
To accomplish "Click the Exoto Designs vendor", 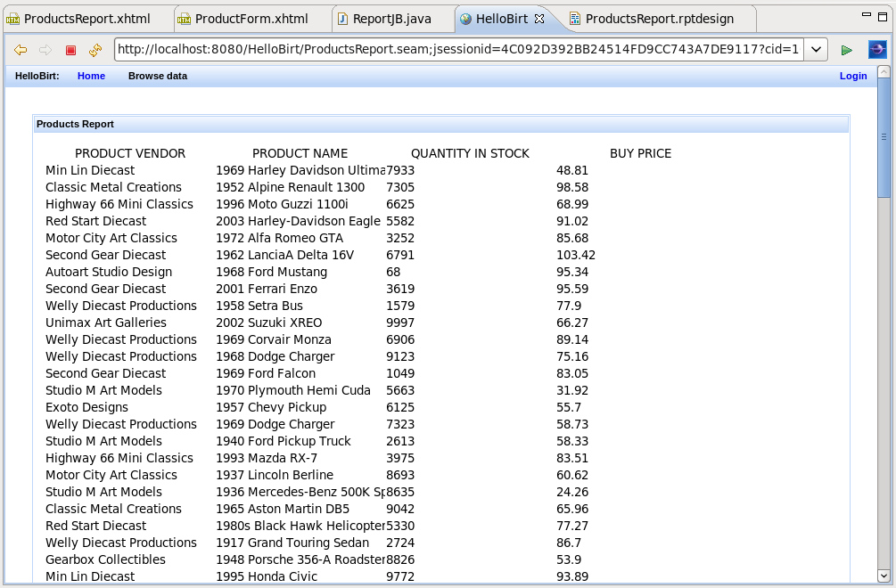I will coord(86,408).
